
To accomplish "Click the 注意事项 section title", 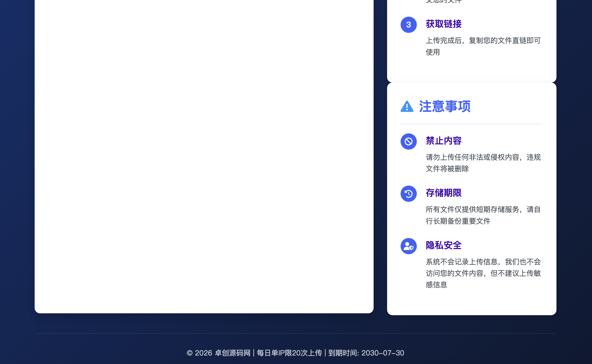I will point(445,106).
